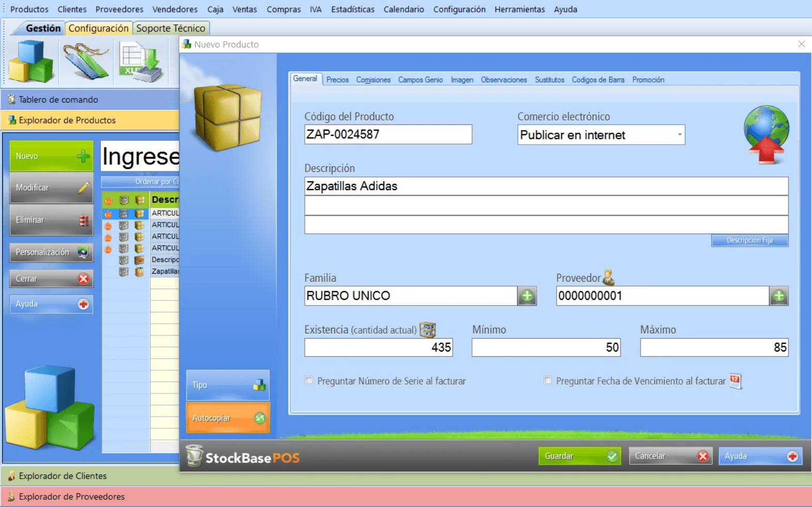Click the box icon in the Zapatillas row

tap(139, 272)
